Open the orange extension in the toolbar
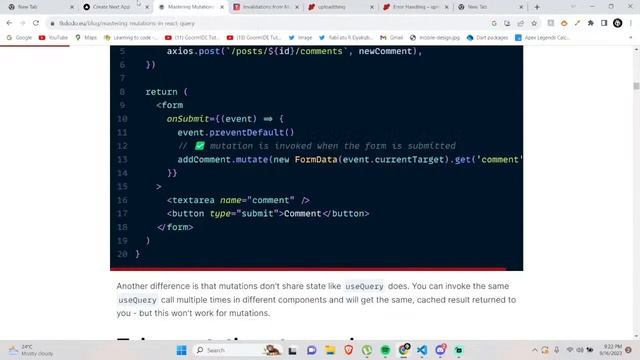This screenshot has width=640, height=360. pyautogui.click(x=564, y=23)
